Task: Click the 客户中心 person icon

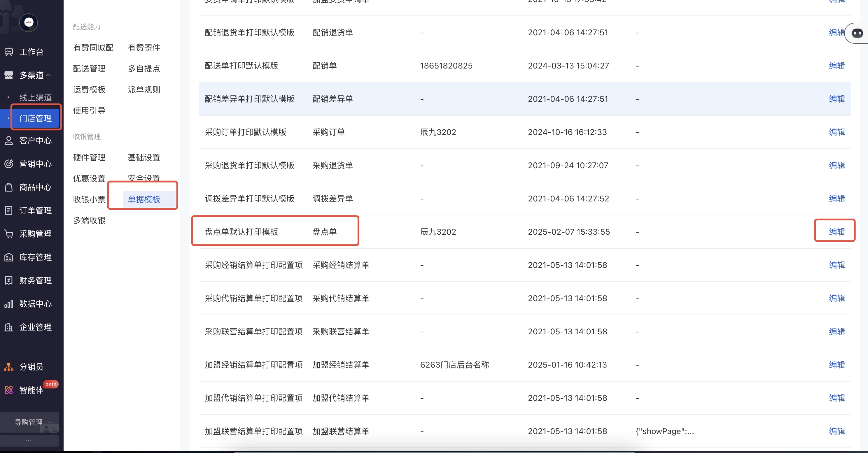Action: click(x=9, y=141)
